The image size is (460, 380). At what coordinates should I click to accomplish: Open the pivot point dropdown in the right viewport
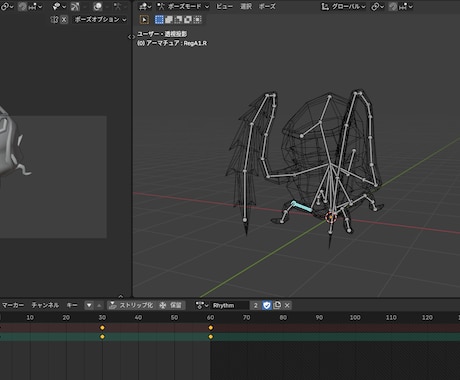coord(377,6)
